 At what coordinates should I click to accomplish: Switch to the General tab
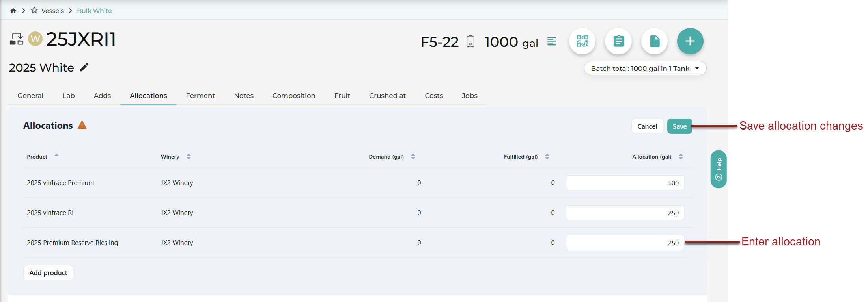(x=30, y=96)
